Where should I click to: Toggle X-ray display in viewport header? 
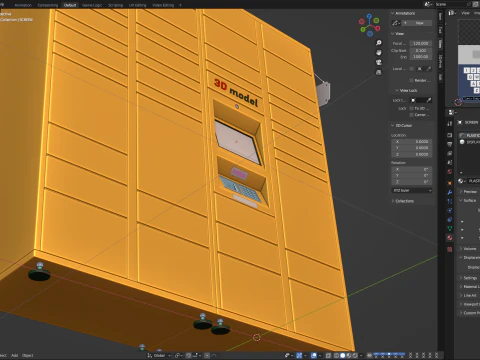click(328, 355)
